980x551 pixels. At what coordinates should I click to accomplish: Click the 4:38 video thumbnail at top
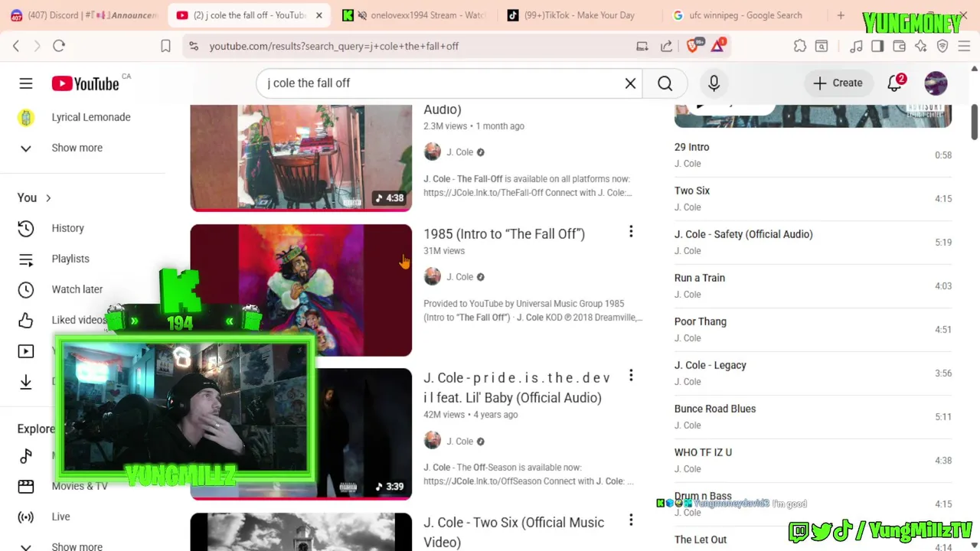click(x=301, y=157)
